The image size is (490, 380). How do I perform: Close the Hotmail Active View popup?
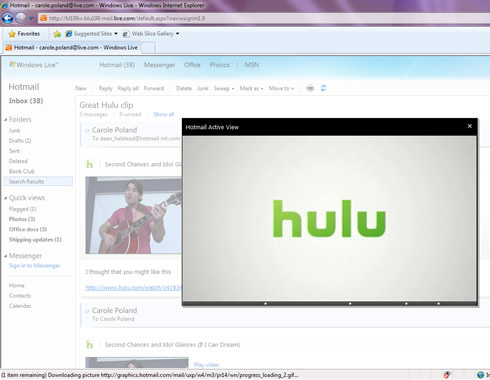470,126
